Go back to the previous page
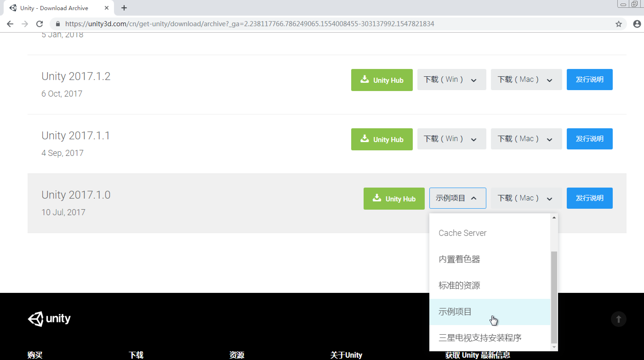644x360 pixels. pos(10,24)
